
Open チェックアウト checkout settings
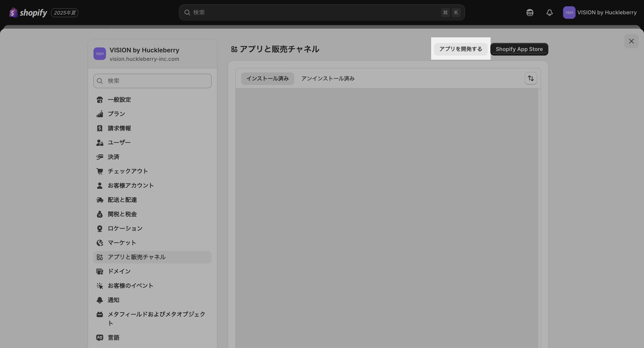coord(128,171)
